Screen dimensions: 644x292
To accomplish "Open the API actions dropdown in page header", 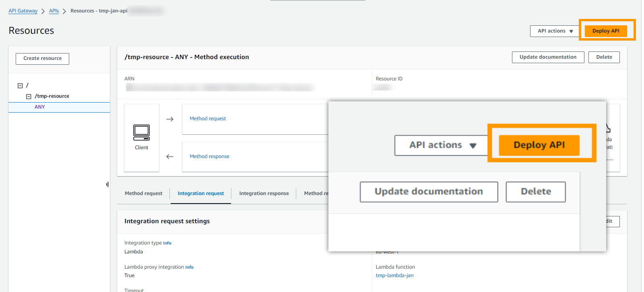I will [x=555, y=31].
